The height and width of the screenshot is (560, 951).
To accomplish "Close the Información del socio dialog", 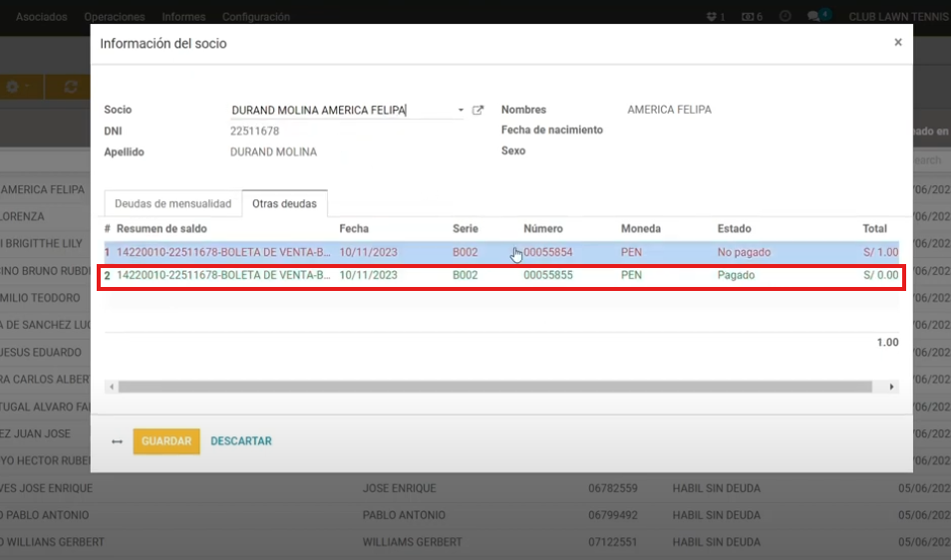I will coord(897,43).
